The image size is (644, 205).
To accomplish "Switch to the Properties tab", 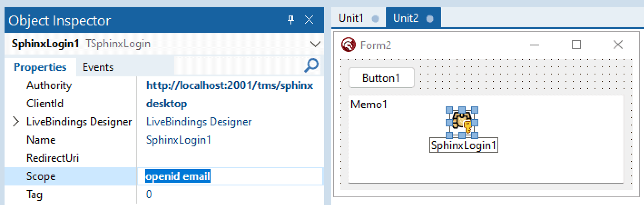I will click(40, 67).
